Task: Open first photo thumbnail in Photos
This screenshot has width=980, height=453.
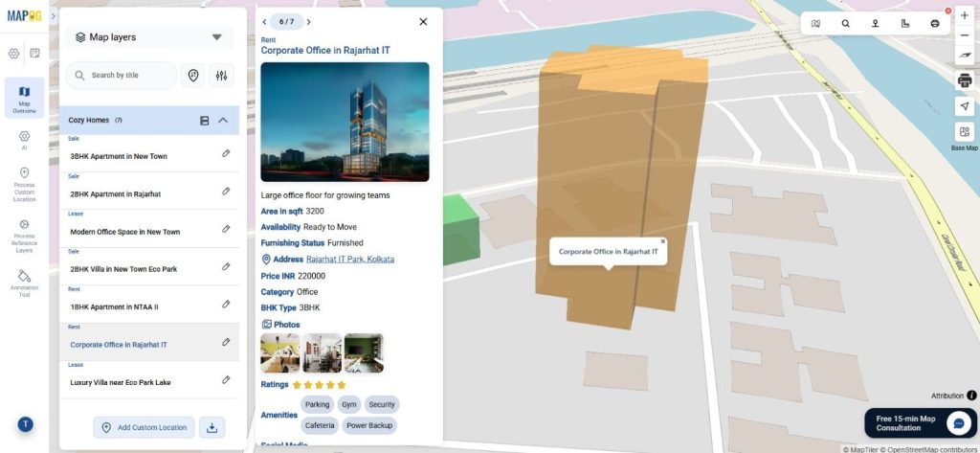Action: [280, 352]
